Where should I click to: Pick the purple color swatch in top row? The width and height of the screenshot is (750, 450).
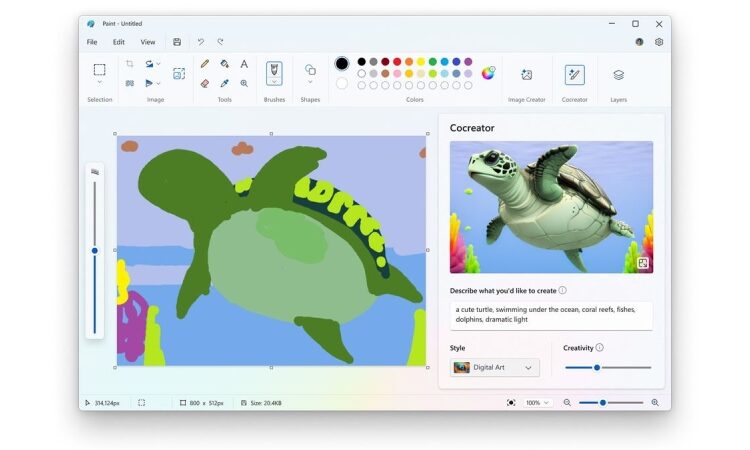tap(468, 62)
